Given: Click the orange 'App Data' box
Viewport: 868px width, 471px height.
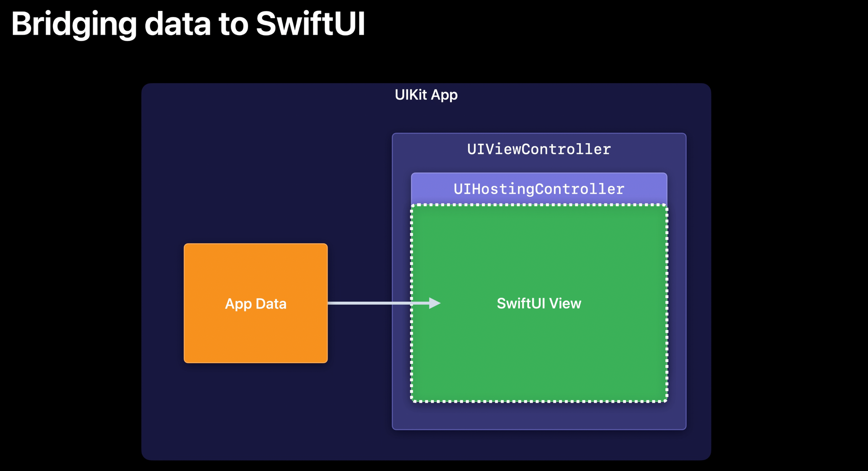Looking at the screenshot, I should coord(256,304).
